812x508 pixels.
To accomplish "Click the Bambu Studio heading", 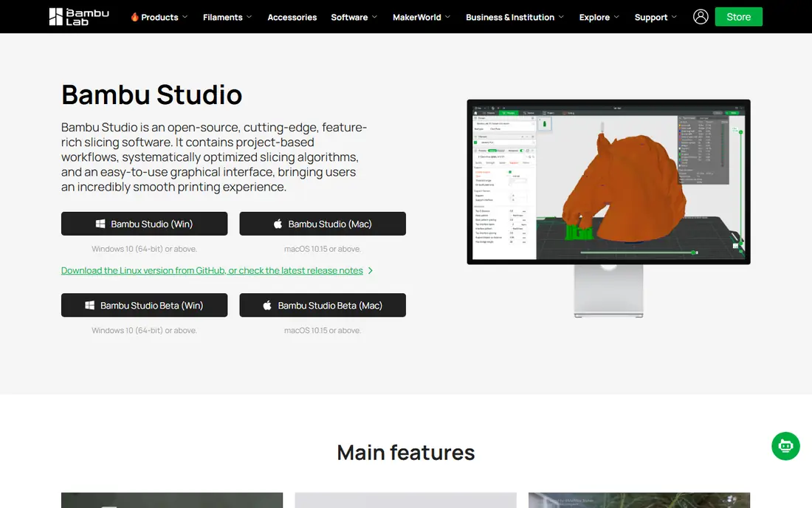I will coord(152,95).
